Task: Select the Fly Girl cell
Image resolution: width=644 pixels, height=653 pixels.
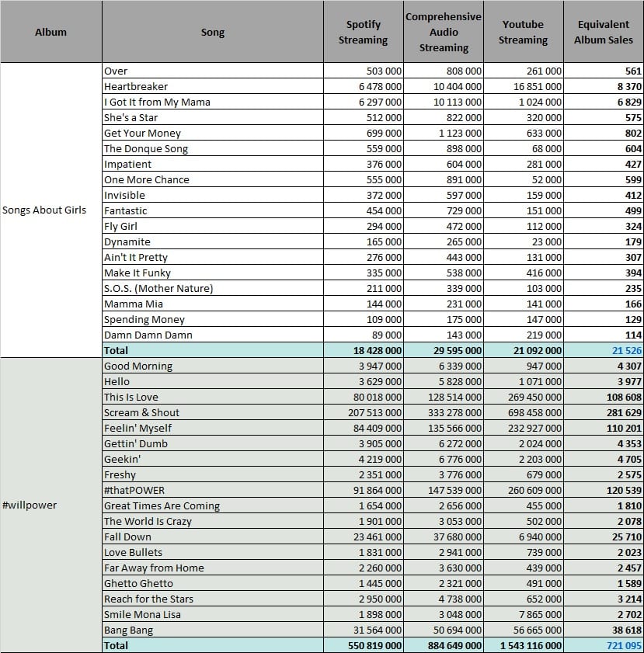Action: point(212,226)
